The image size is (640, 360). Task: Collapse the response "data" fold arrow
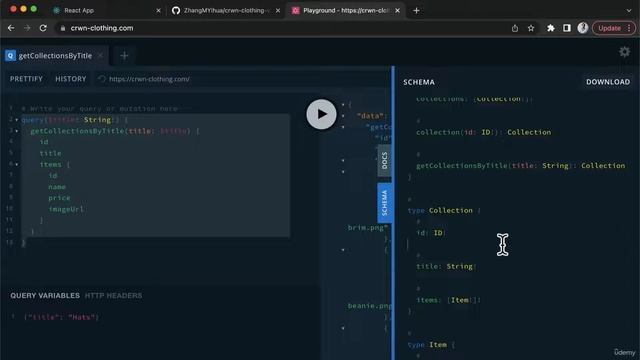pyautogui.click(x=343, y=116)
